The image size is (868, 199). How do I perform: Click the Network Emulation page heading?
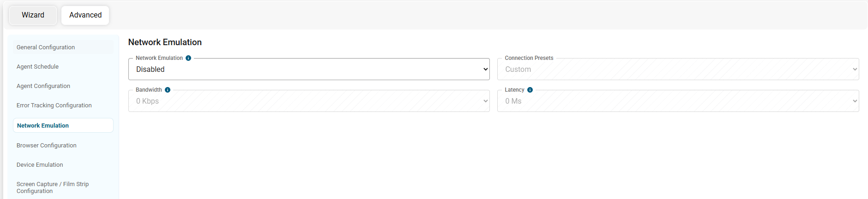pos(165,42)
